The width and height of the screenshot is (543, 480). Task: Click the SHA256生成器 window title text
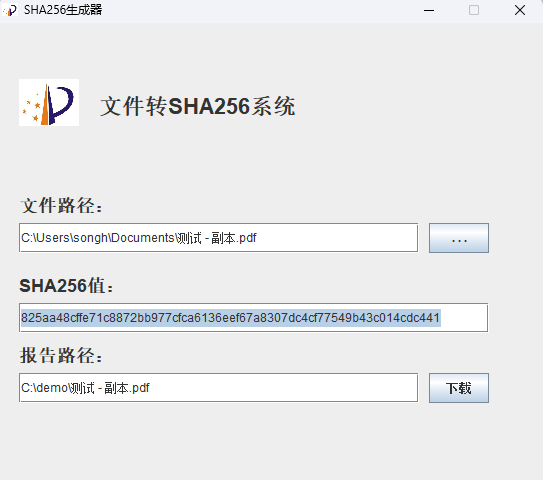pyautogui.click(x=63, y=10)
